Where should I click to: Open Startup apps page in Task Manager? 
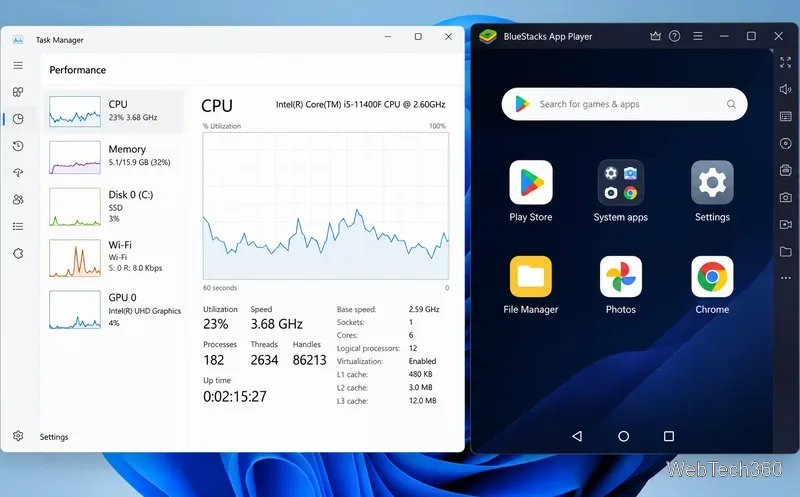[18, 172]
